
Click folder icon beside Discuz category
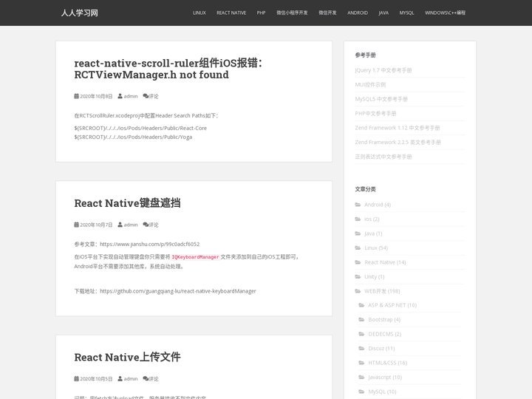361,348
